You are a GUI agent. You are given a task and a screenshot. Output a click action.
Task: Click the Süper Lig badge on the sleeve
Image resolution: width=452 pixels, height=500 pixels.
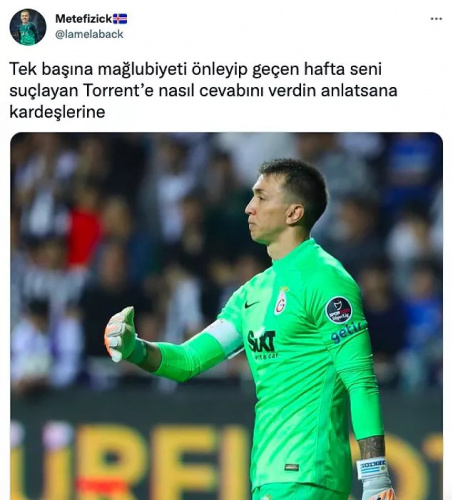pos(339,310)
